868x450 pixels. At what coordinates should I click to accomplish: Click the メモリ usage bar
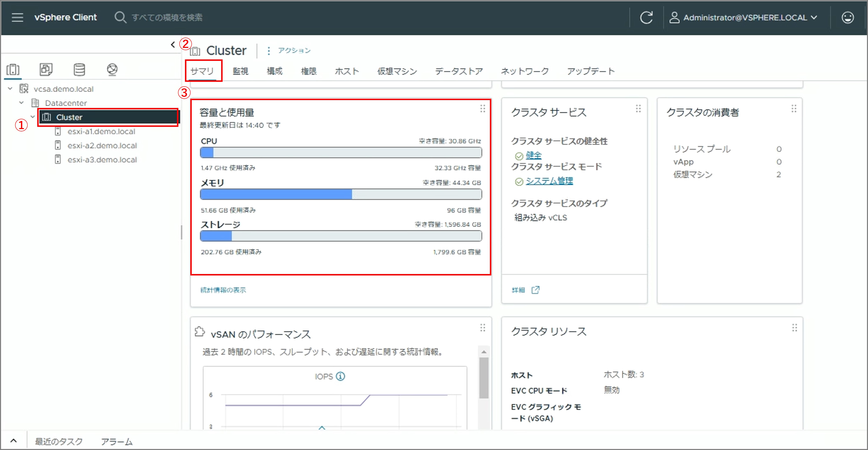click(341, 194)
